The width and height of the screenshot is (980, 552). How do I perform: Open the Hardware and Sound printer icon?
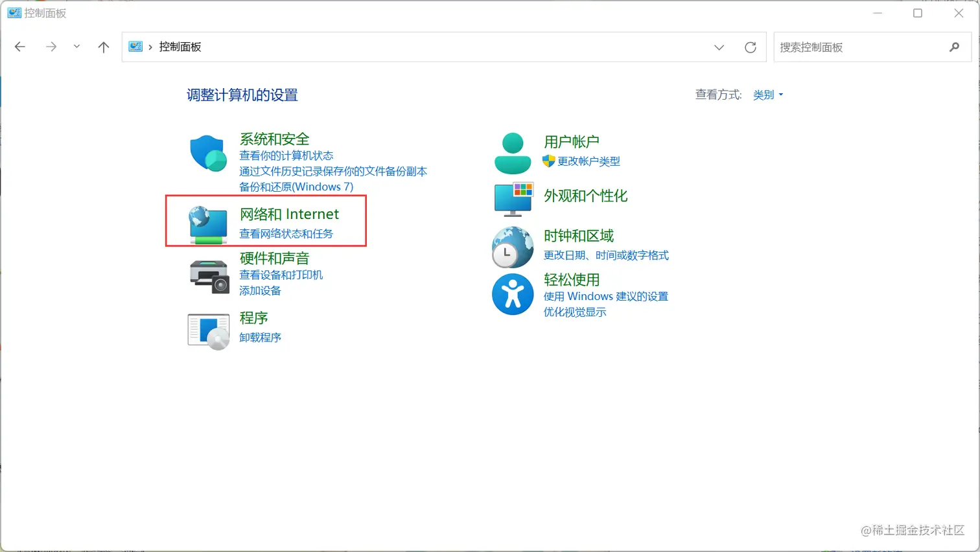(209, 276)
